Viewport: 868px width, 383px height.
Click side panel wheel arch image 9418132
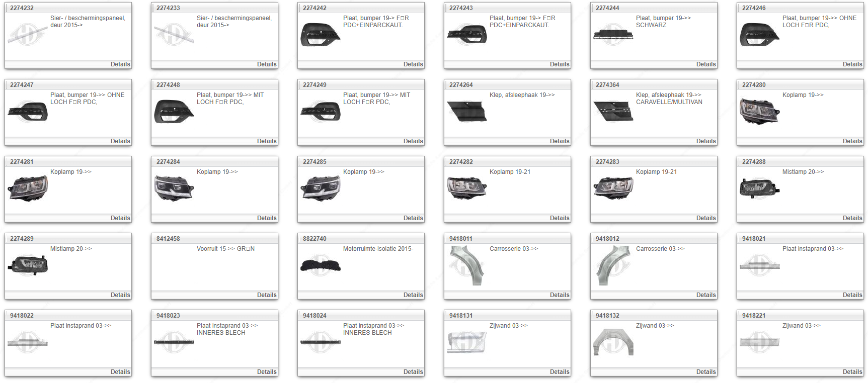click(x=613, y=342)
